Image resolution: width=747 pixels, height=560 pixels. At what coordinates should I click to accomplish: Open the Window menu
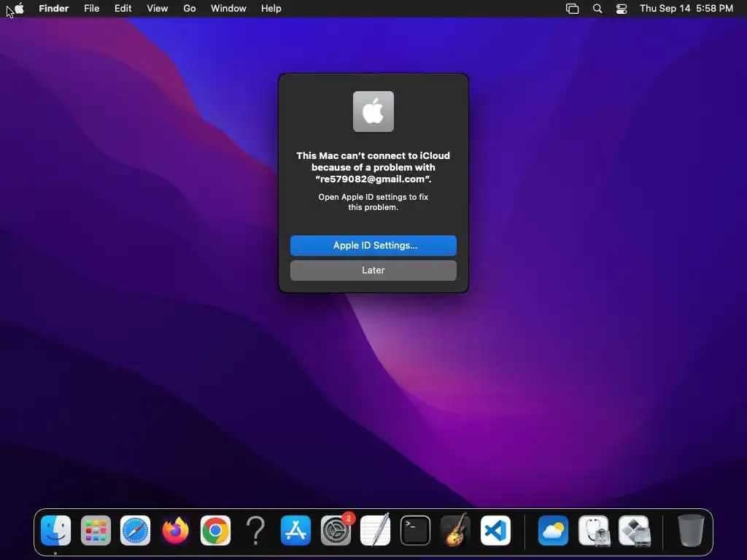pos(228,9)
